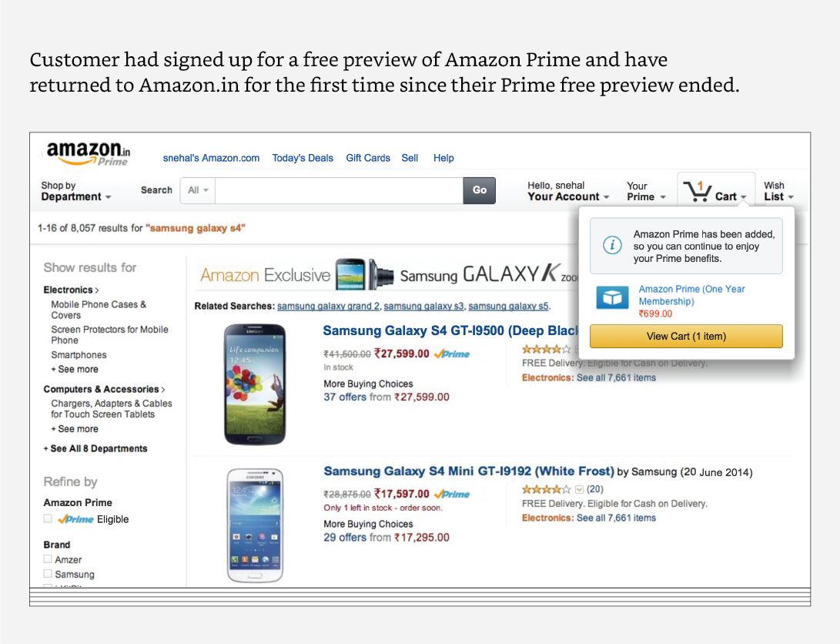Click the Amazon Prime membership box icon
This screenshot has width=840, height=644.
[612, 297]
